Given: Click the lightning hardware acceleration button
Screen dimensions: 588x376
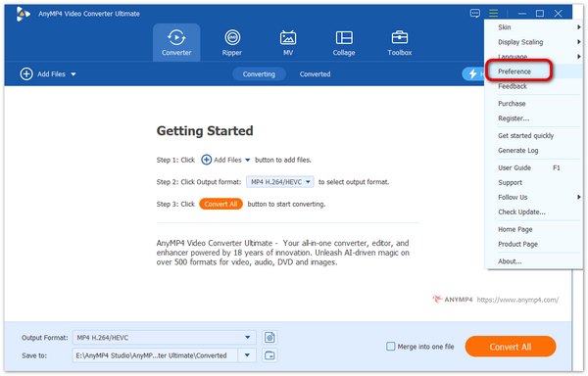Looking at the screenshot, I should coord(473,73).
